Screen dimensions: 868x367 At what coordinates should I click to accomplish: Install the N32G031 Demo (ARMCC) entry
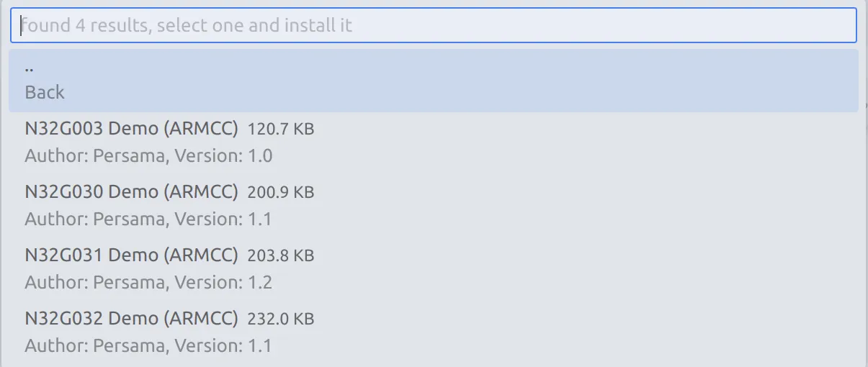coord(131,255)
